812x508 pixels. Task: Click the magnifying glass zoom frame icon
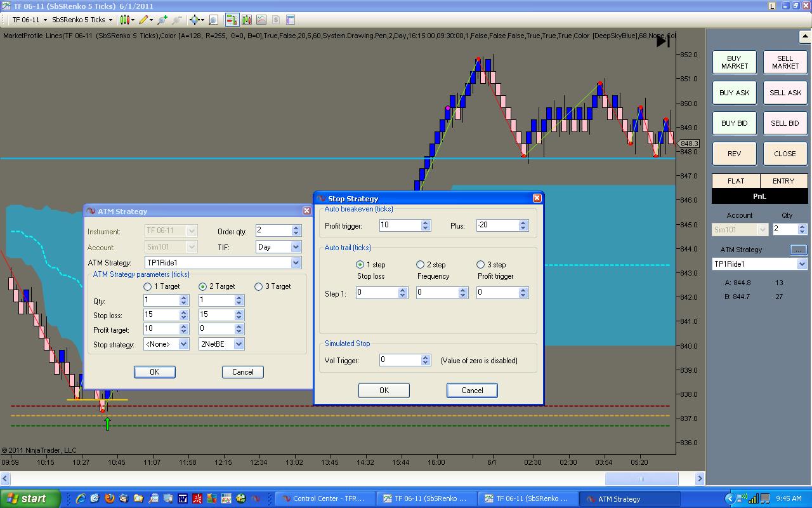click(x=213, y=20)
